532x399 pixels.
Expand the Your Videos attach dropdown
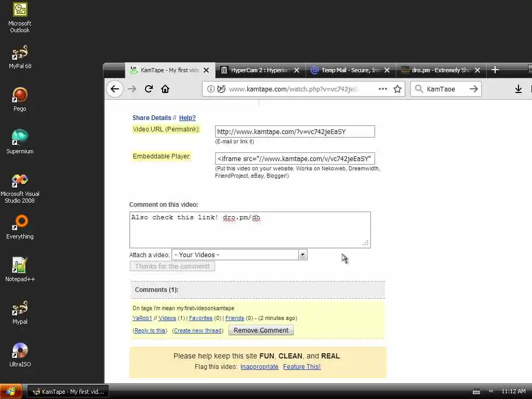[302, 255]
